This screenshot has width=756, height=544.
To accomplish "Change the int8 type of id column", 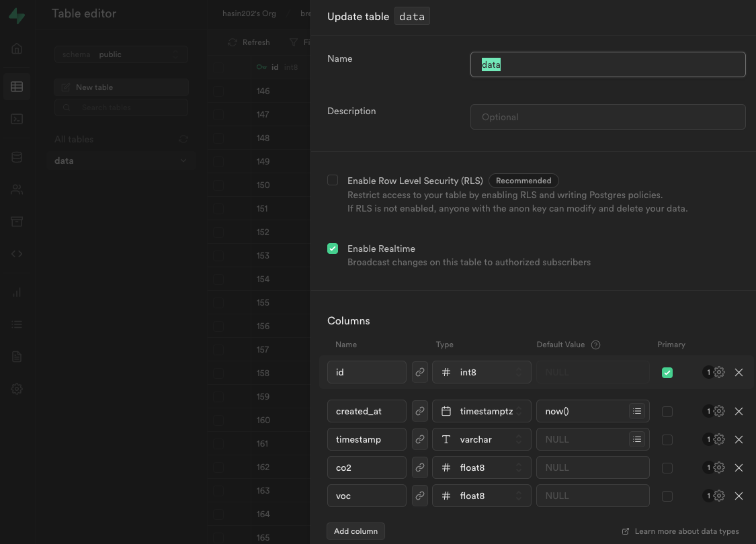I will (x=481, y=372).
